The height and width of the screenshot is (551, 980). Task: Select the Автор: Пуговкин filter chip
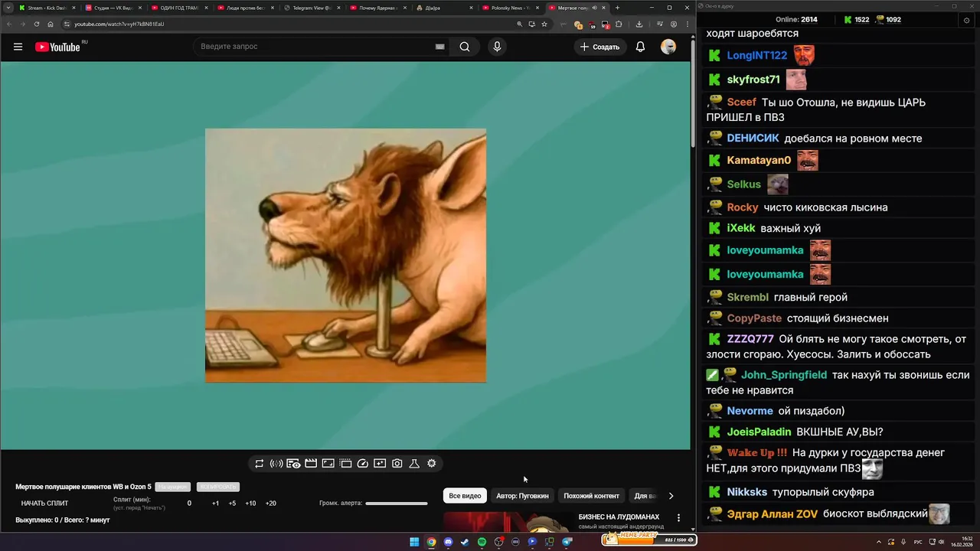(x=522, y=496)
